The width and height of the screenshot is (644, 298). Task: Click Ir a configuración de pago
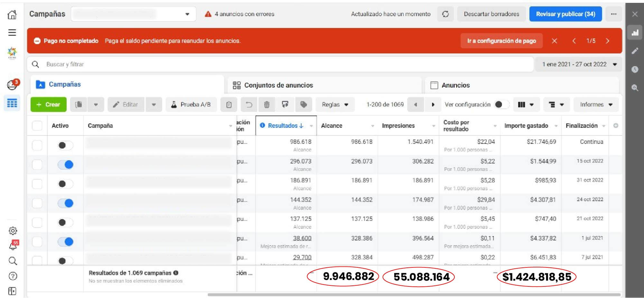pyautogui.click(x=501, y=41)
